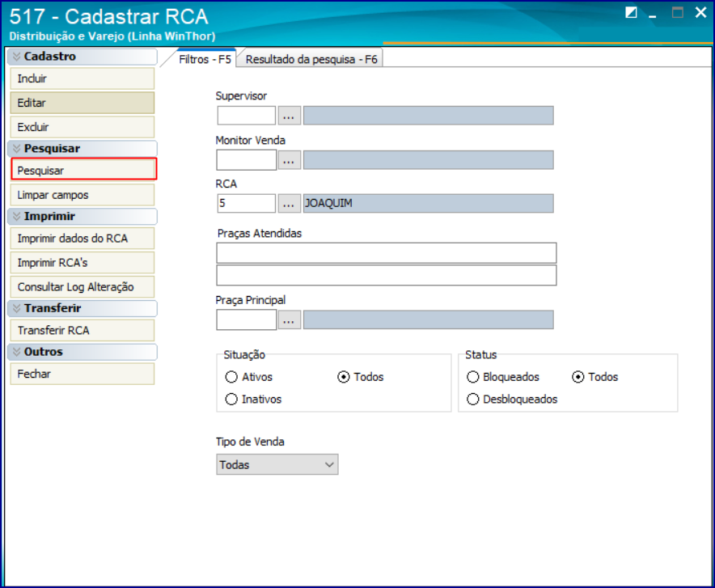Close the Cadastrar RCA window
The image size is (715, 588).
[700, 12]
